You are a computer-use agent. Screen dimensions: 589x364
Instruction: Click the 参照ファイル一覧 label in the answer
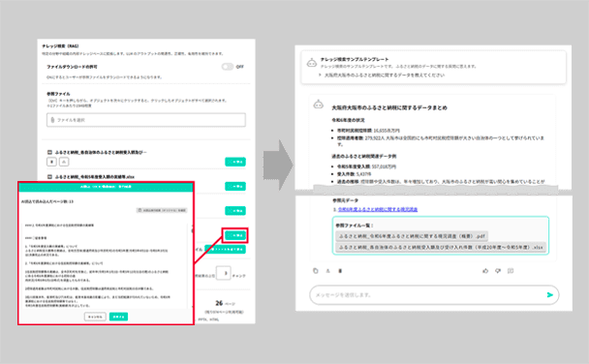(355, 226)
